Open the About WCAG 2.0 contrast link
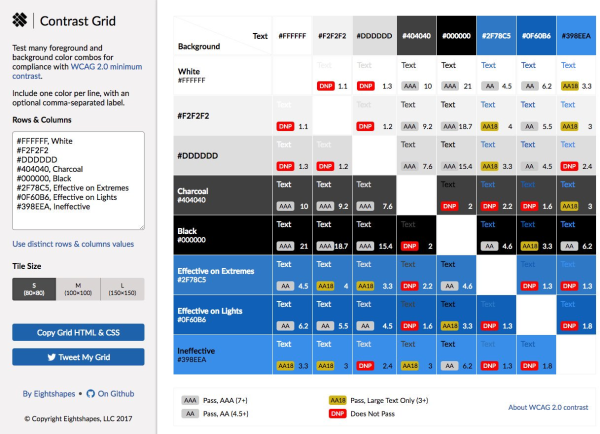Viewport: 600px width, 434px height. [548, 407]
